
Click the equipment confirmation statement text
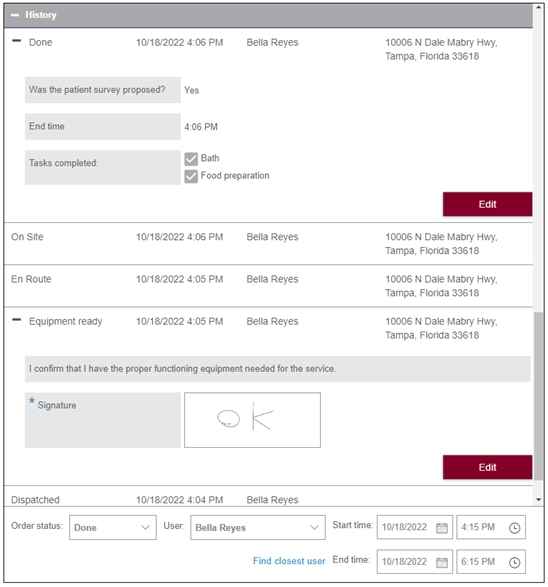(x=182, y=369)
